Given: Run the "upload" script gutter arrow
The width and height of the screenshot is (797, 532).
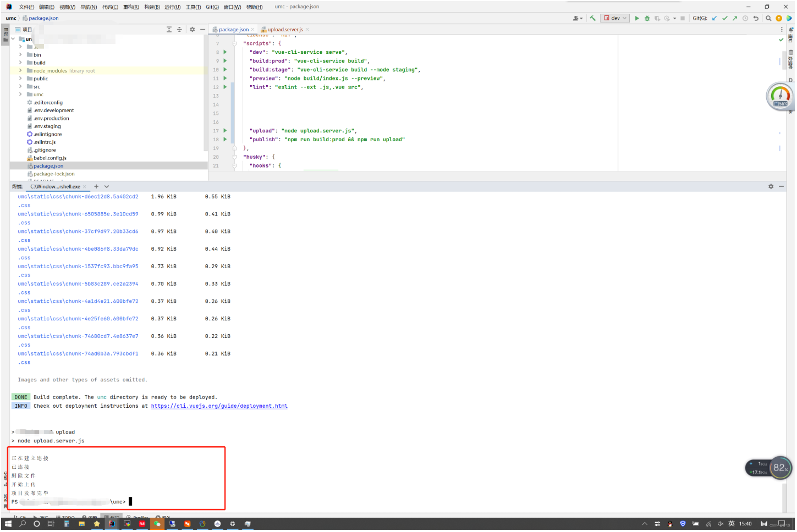Looking at the screenshot, I should click(225, 131).
